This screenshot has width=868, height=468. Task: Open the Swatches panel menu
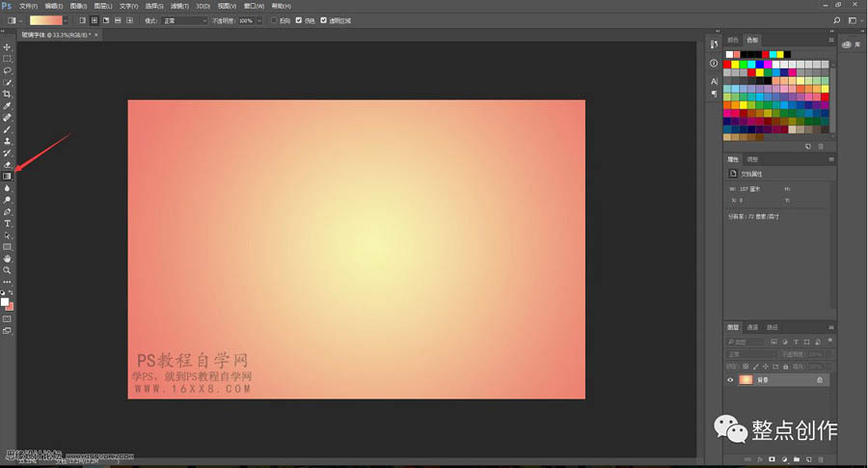[831, 40]
